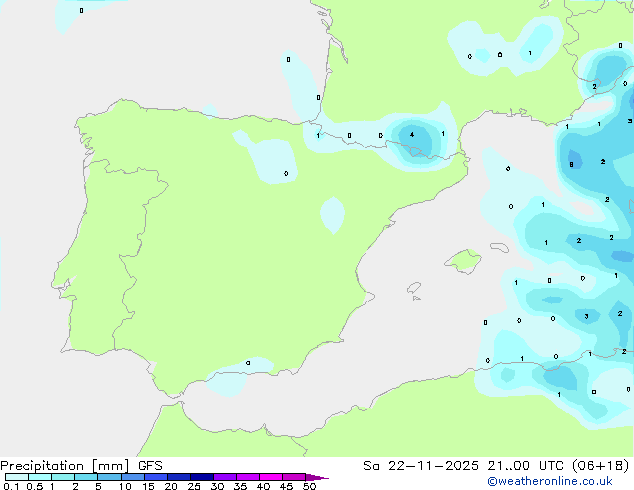This screenshot has width=634, height=490.
Task: Pick the 0.5–1 mm legend swatch
Action: pyautogui.click(x=40, y=477)
